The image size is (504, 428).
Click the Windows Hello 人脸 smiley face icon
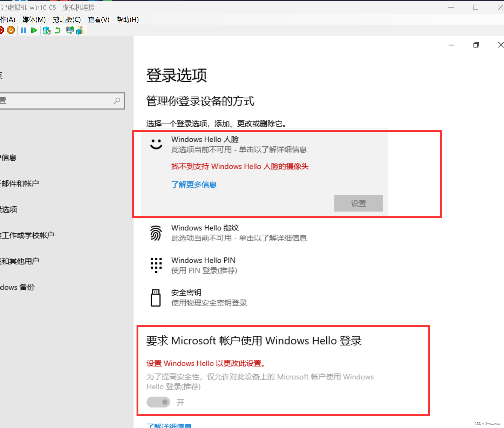(156, 144)
